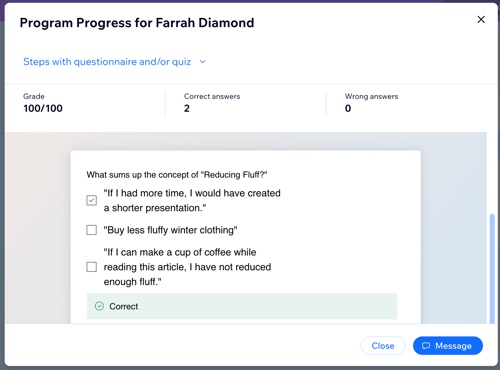
Task: Click the 'Program Progress for Farrah Diamond' title
Action: 137,23
